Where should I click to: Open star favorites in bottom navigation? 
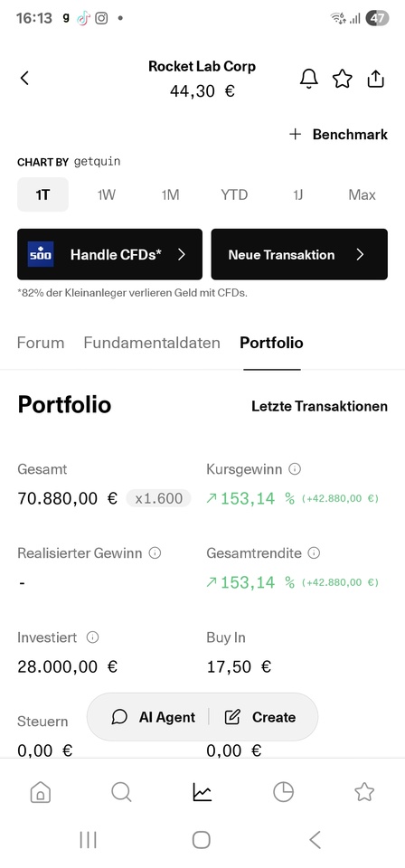(364, 792)
